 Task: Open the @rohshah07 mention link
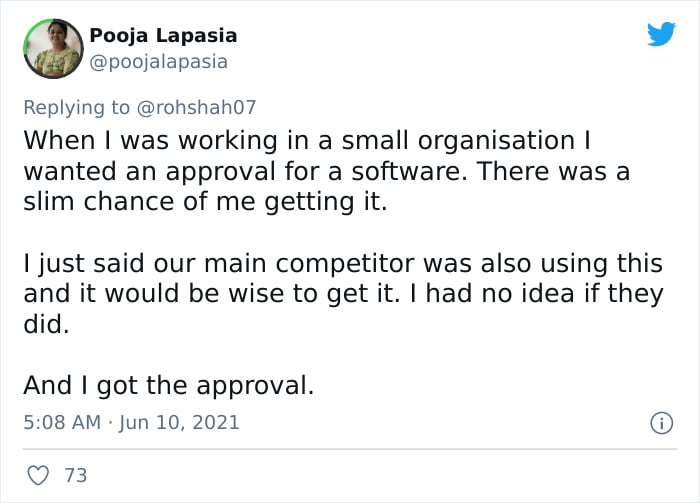[x=196, y=108]
